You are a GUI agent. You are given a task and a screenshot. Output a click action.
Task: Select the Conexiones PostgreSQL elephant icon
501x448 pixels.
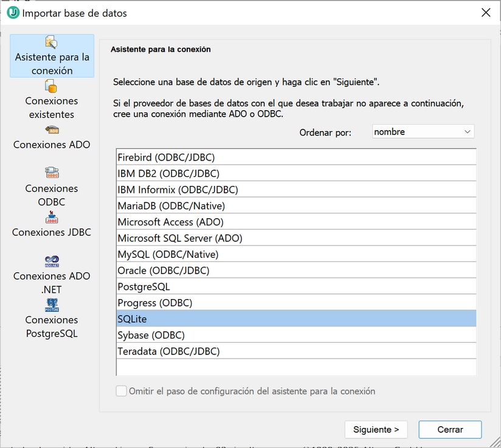(x=52, y=305)
